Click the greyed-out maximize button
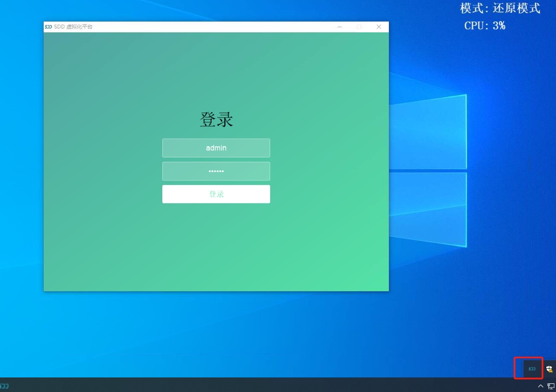 click(x=359, y=27)
